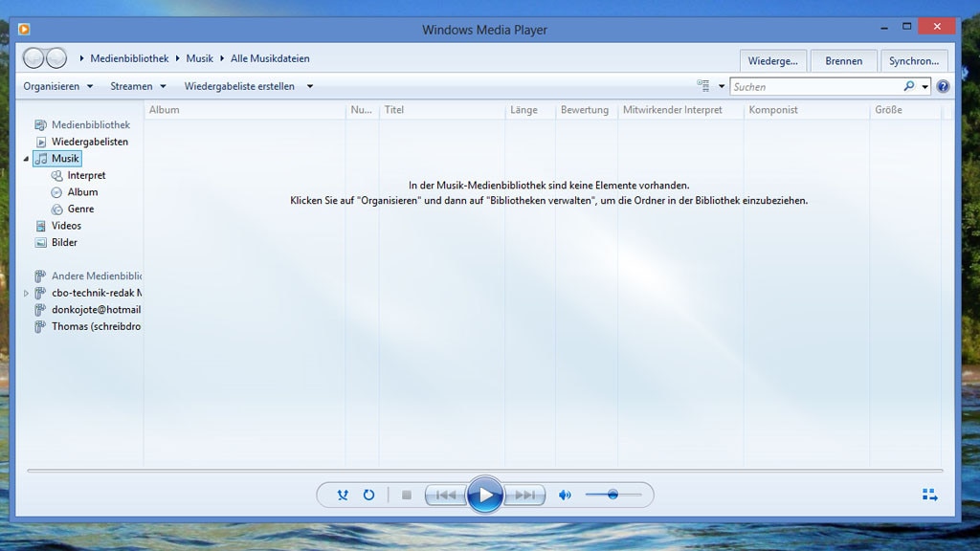Open the Brennen tab
The image size is (980, 551).
(x=843, y=60)
